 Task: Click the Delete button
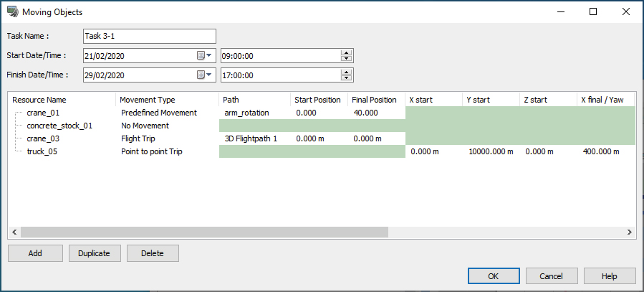tap(153, 253)
